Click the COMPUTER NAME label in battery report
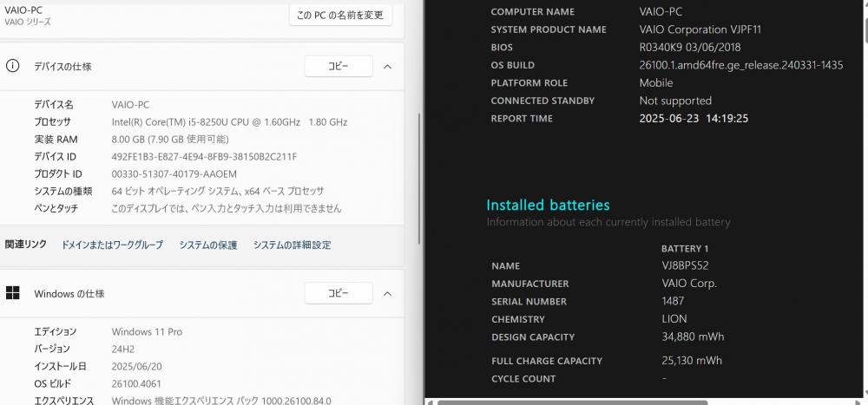The image size is (868, 405). click(533, 11)
